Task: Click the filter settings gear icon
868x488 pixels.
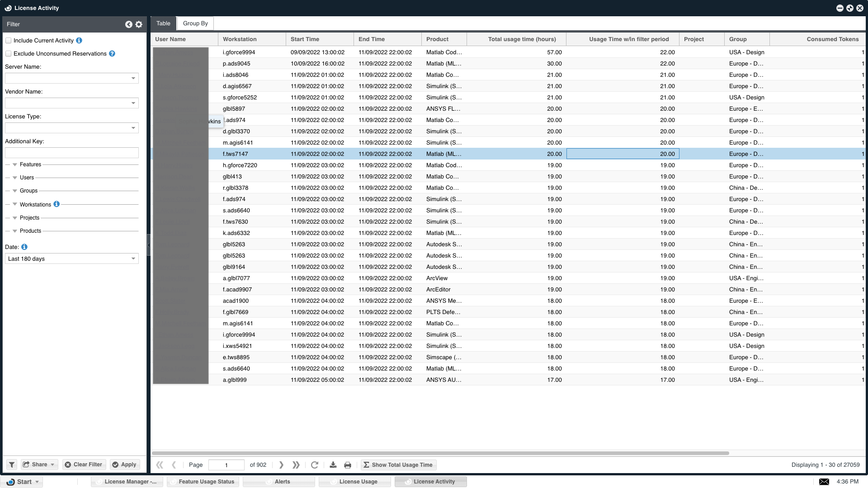Action: [139, 24]
